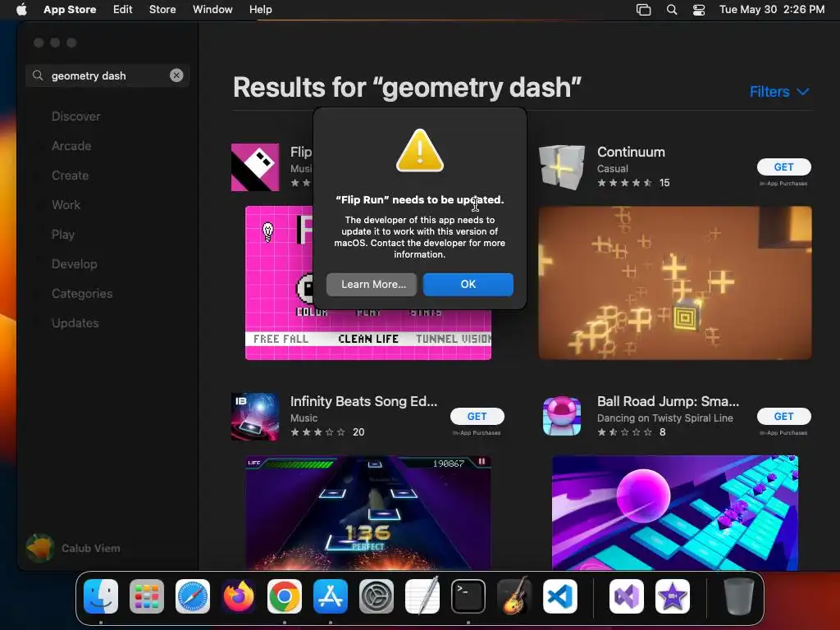This screenshot has height=630, width=840.
Task: Open the Edit menu
Action: tap(123, 10)
